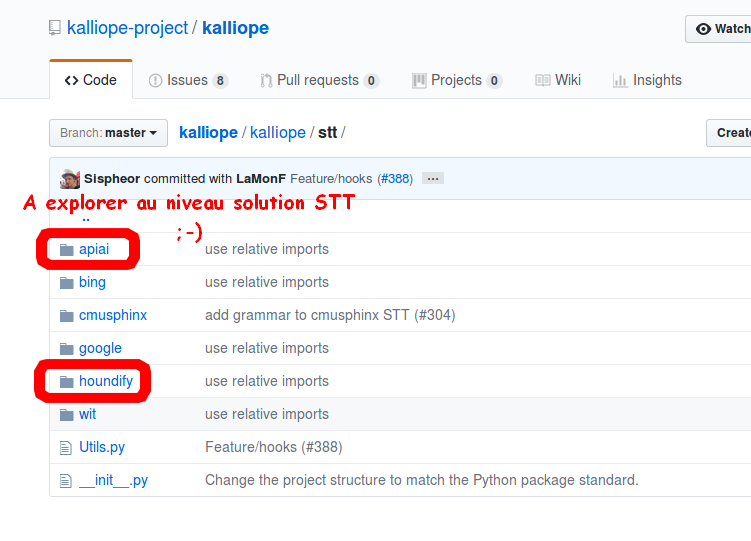Open __init__.py commit 'Change the project structure'

pyautogui.click(x=421, y=480)
